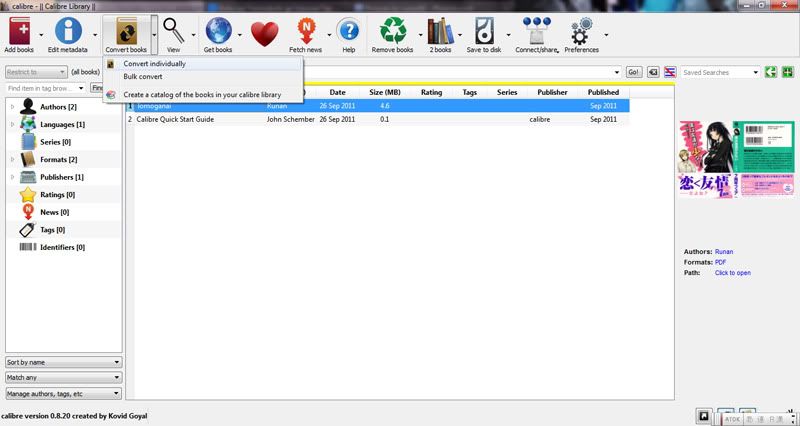This screenshot has height=426, width=800.
Task: Select Convert individually menu item
Action: click(x=203, y=64)
